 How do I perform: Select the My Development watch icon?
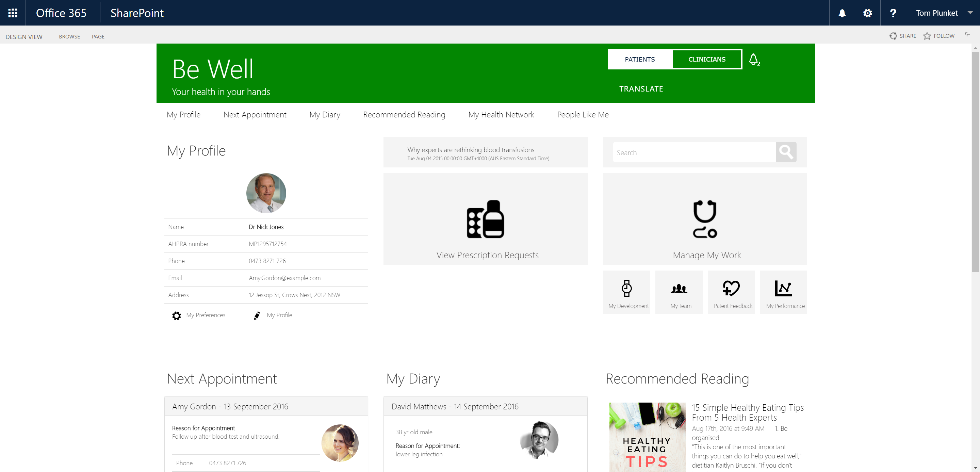626,288
